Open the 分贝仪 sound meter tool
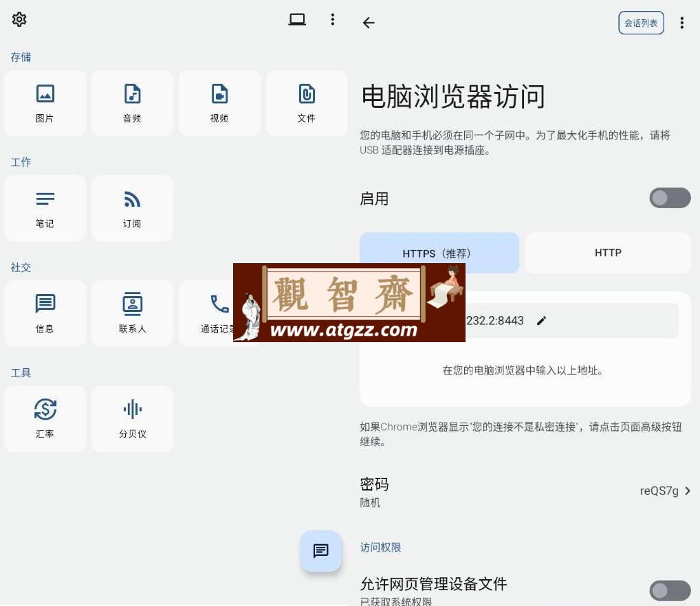The image size is (700, 606). click(132, 418)
